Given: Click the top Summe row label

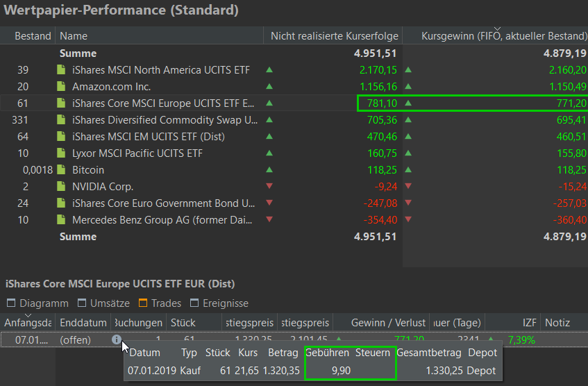Looking at the screenshot, I should click(78, 53).
